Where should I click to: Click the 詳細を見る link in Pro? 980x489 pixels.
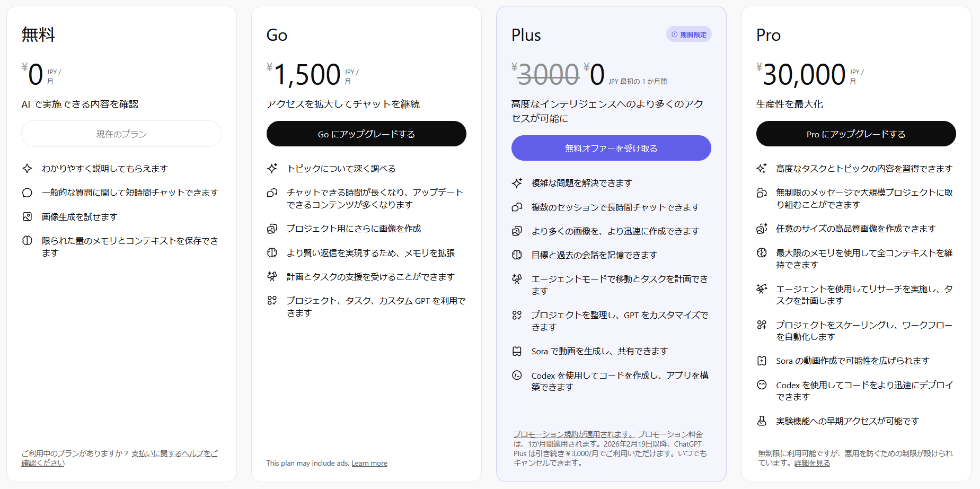point(812,463)
